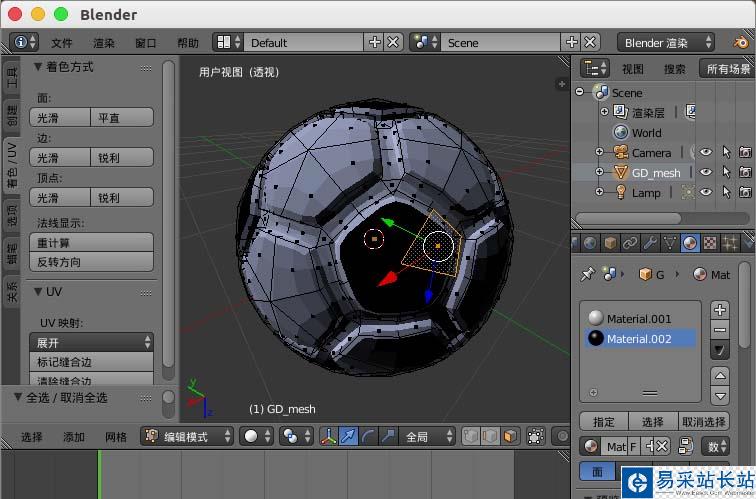Open the pivot point dropdown
The image size is (756, 499).
[296, 437]
